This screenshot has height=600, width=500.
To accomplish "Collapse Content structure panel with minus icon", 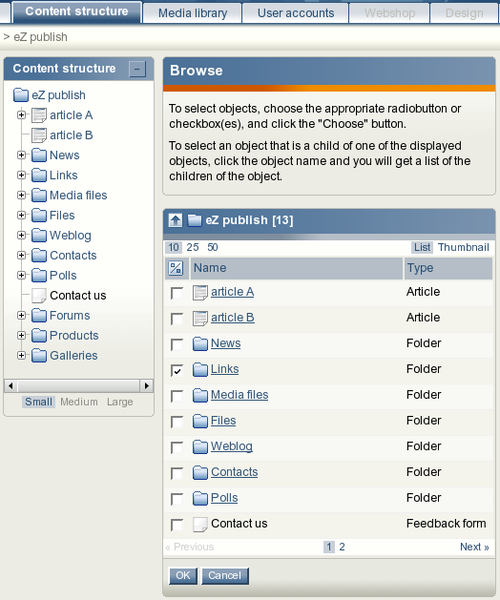I will [137, 69].
